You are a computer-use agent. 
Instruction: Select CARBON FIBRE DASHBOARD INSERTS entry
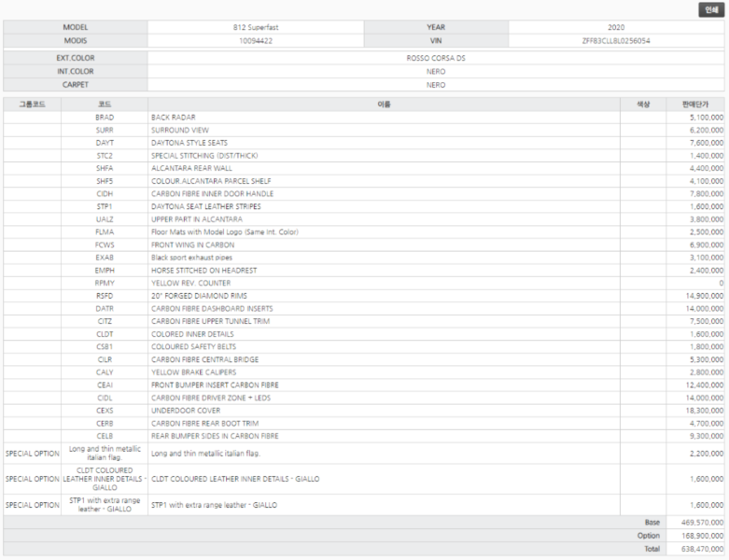(x=212, y=309)
